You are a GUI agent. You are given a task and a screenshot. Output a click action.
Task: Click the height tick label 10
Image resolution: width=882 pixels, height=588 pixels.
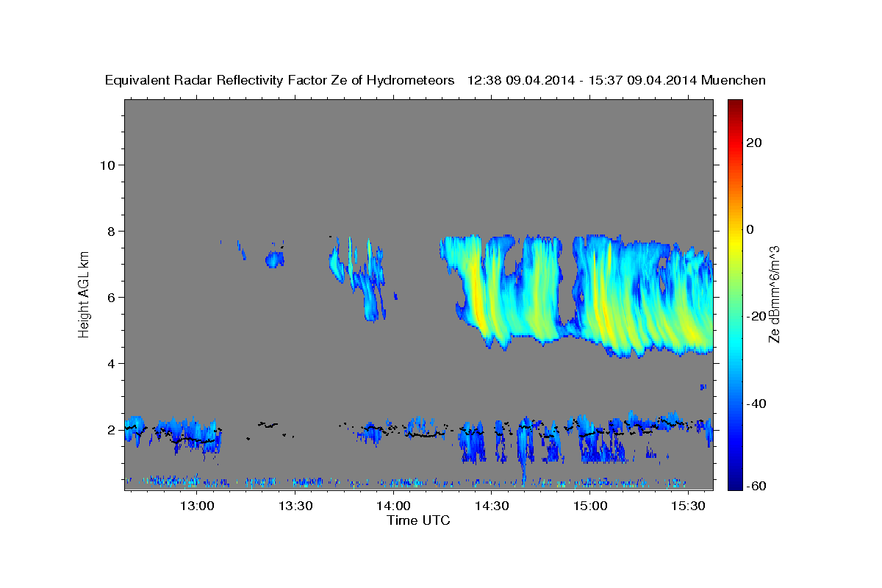point(107,165)
